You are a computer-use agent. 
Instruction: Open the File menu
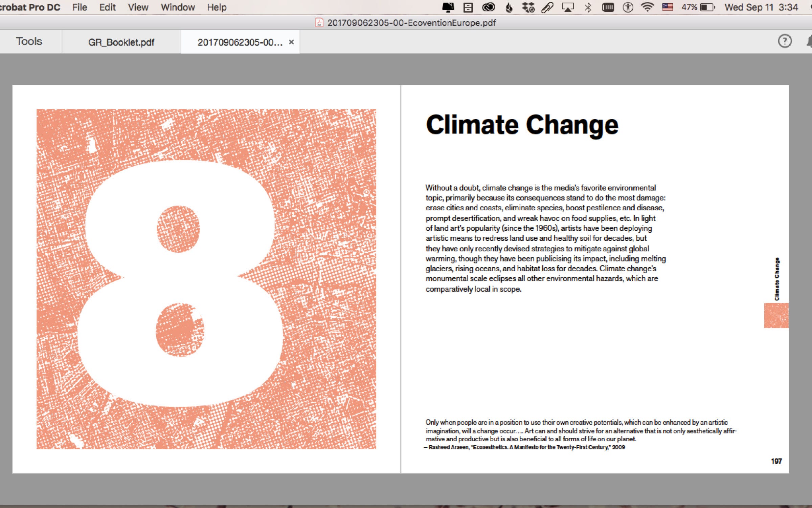point(80,7)
